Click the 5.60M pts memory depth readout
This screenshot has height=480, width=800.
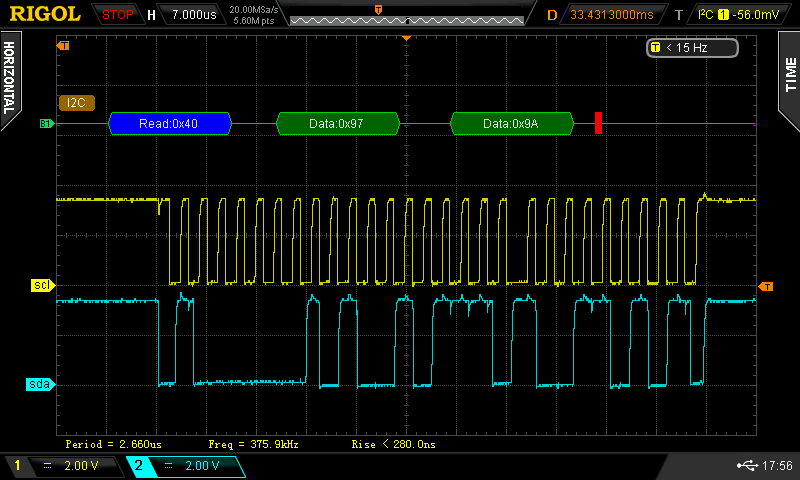coord(254,21)
